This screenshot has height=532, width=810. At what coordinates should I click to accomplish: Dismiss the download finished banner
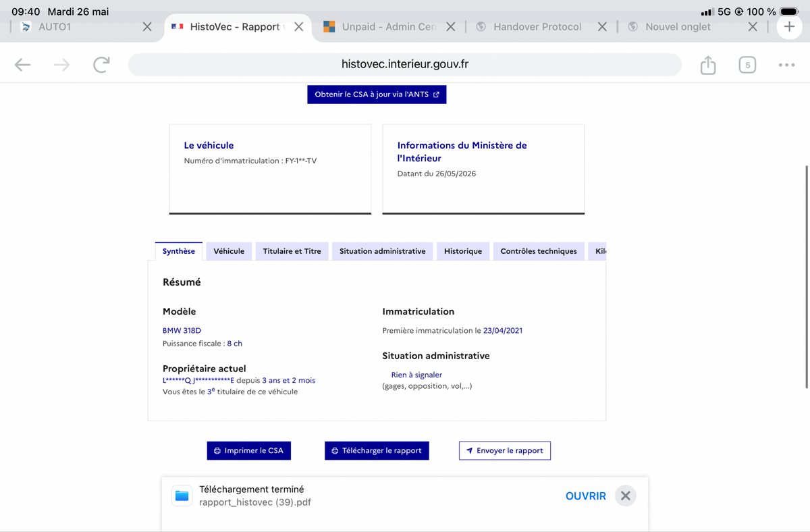[x=626, y=496]
